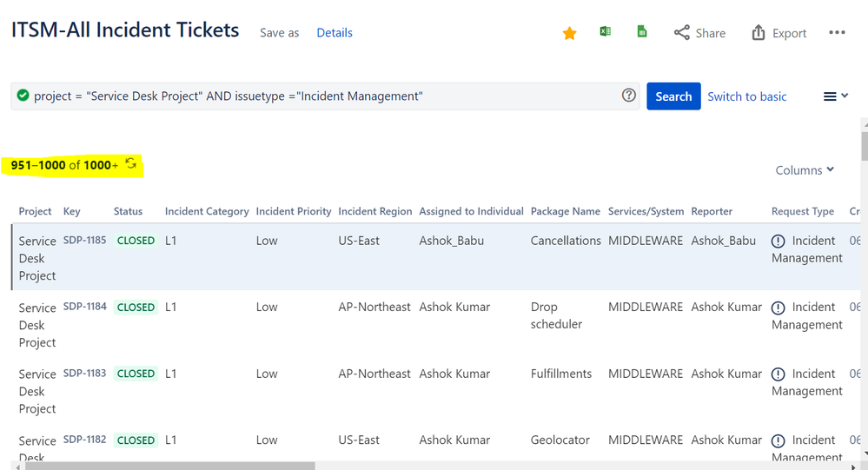This screenshot has width=868, height=470.
Task: Select Drop scheduler package name cell
Action: tap(556, 315)
